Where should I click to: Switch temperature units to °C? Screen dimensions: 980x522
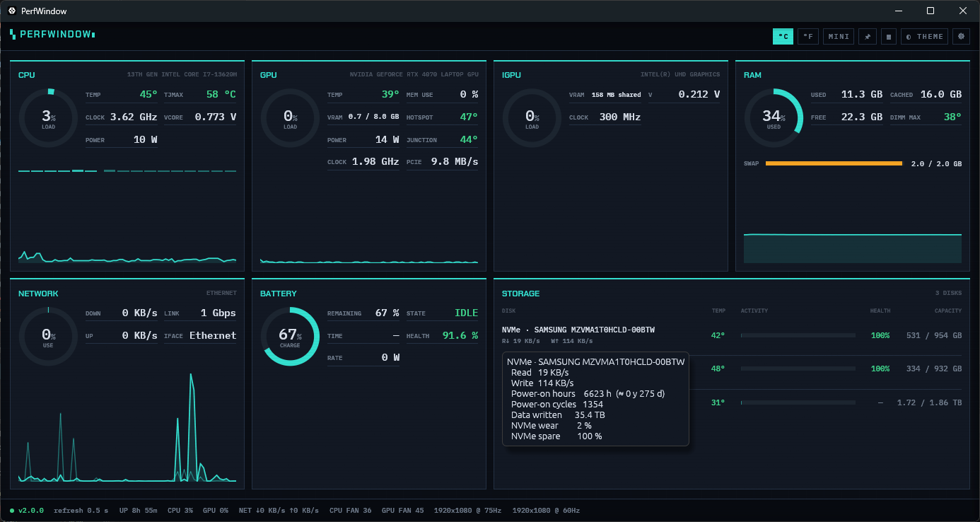point(783,36)
